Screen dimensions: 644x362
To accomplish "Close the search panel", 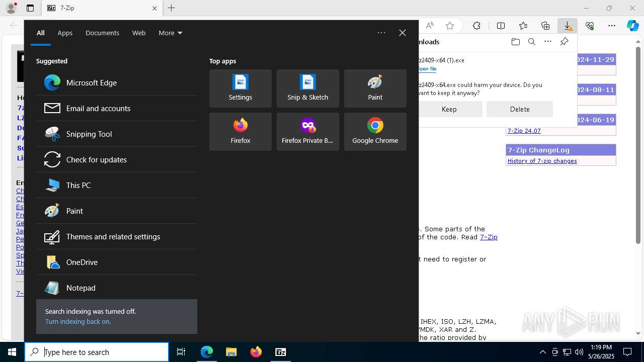I will pos(403,33).
